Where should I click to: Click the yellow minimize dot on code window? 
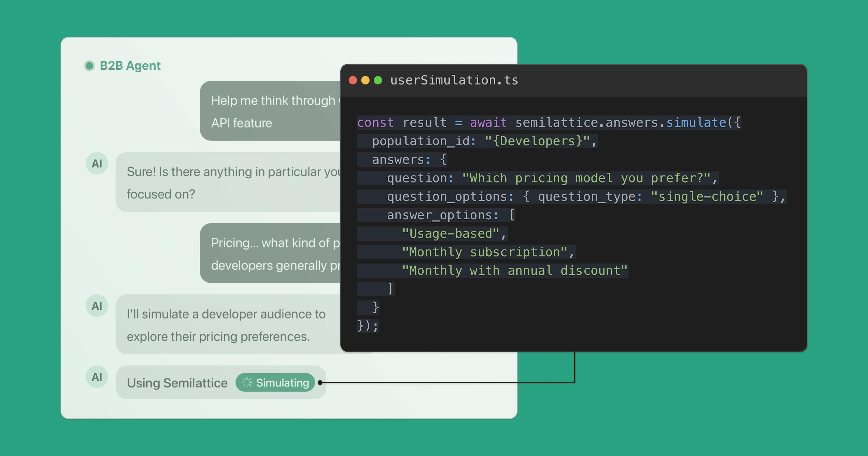click(365, 80)
